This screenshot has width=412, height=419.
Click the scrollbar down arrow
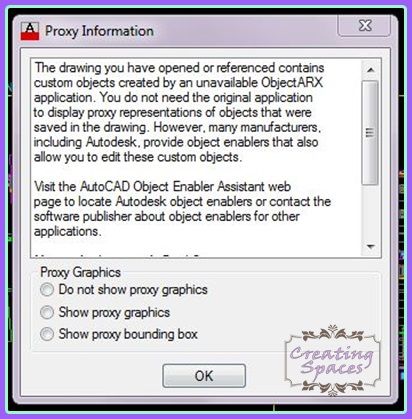[x=371, y=247]
